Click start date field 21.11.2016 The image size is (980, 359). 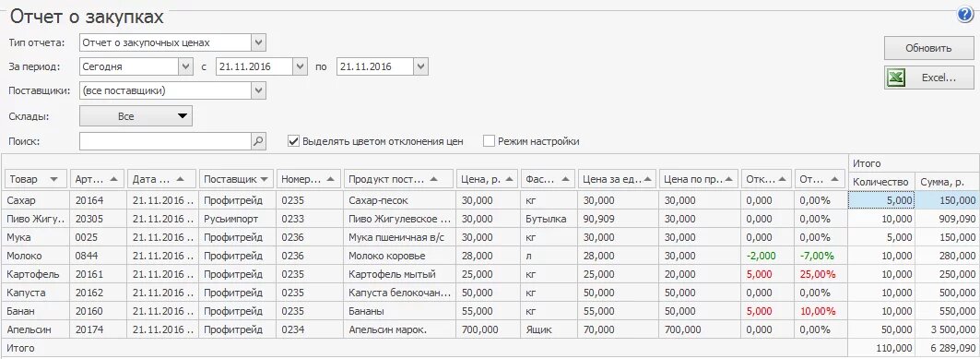[254, 66]
